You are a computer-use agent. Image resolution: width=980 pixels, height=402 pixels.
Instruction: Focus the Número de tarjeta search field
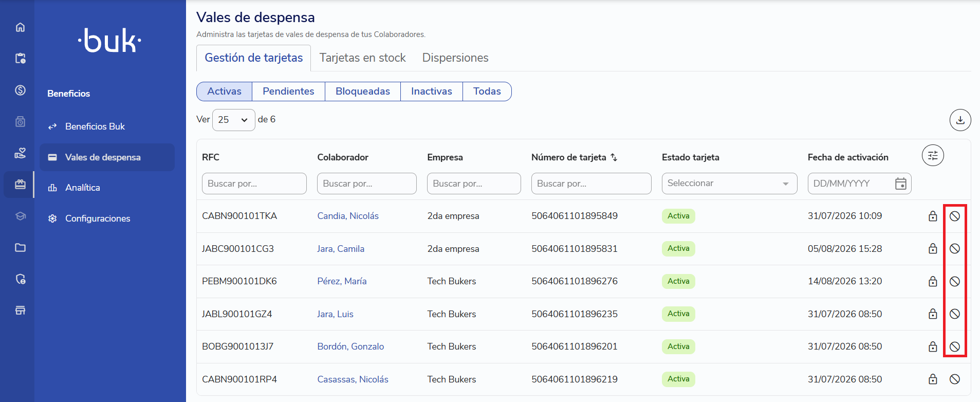(591, 184)
